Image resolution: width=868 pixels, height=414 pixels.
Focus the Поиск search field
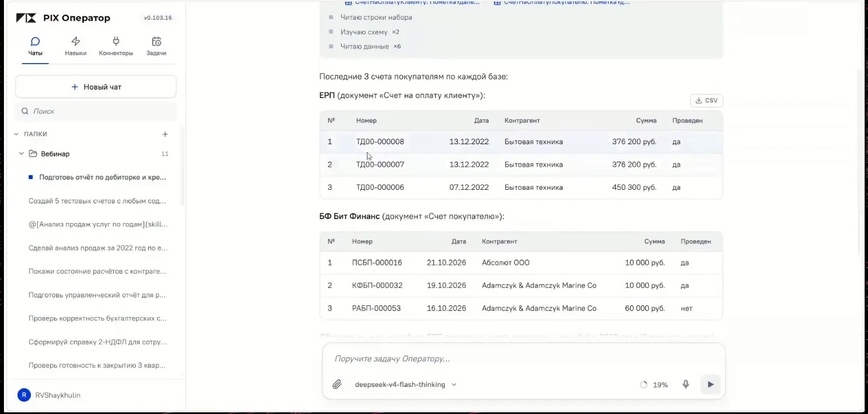(x=96, y=111)
